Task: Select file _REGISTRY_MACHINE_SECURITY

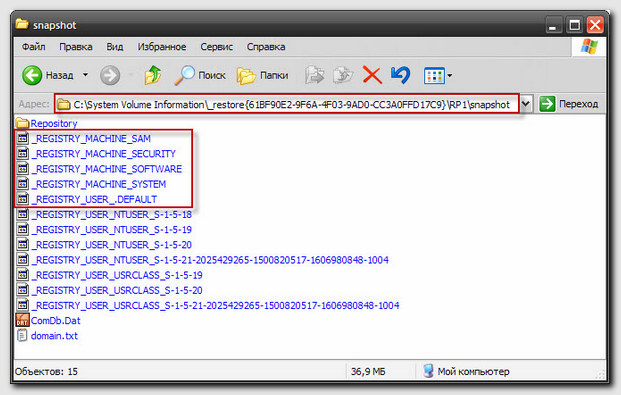Action: tap(103, 154)
